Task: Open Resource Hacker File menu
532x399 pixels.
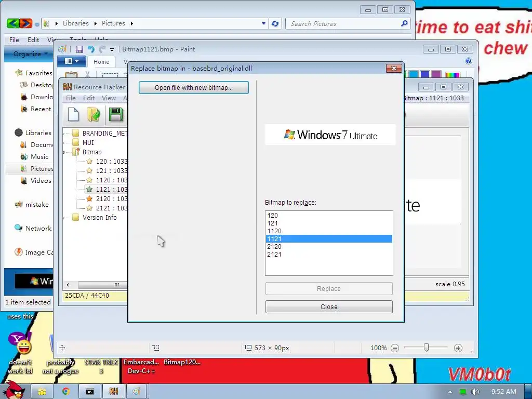Action: pos(71,98)
